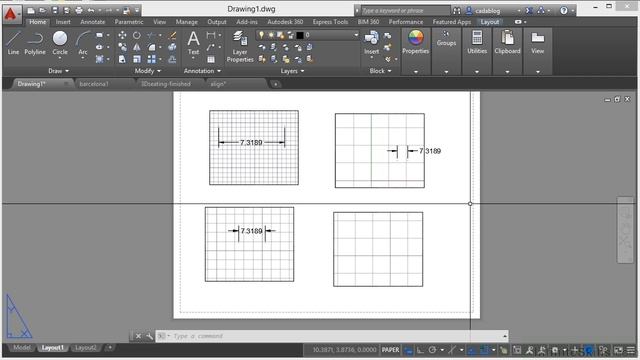The height and width of the screenshot is (360, 640).
Task: Open the Circle tool dropdown arrow
Action: [60, 58]
